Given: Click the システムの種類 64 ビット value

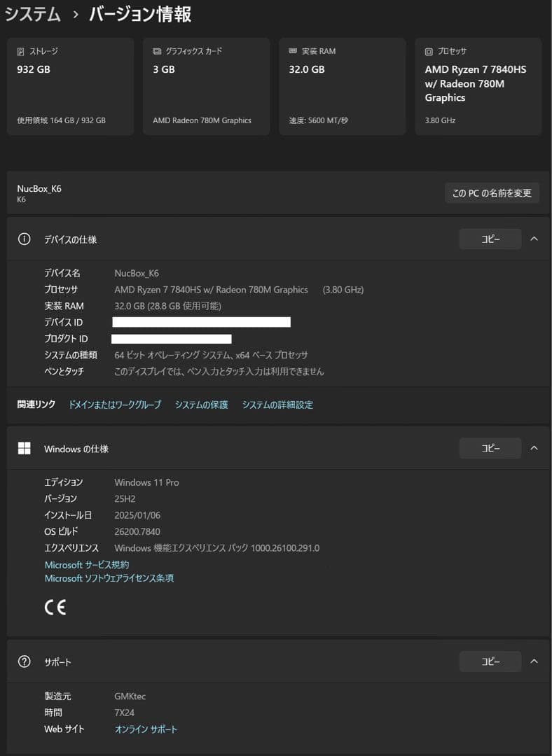Looking at the screenshot, I should (211, 356).
